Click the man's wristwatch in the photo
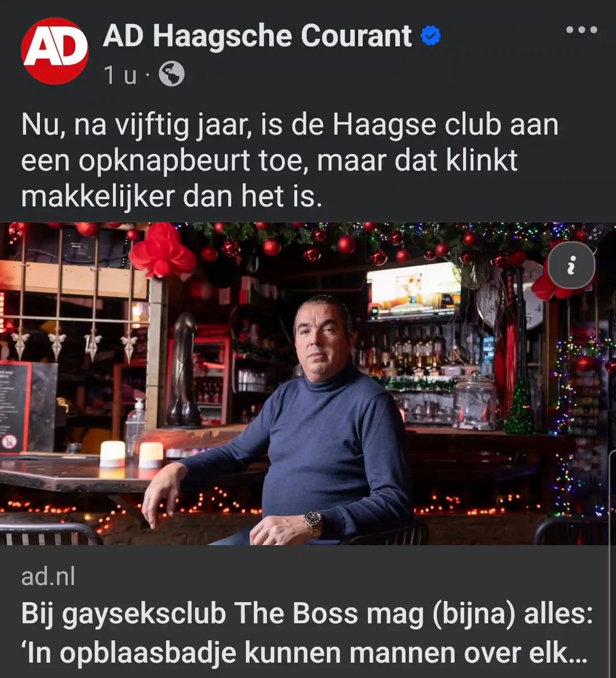Image resolution: width=616 pixels, height=678 pixels. pos(313,523)
